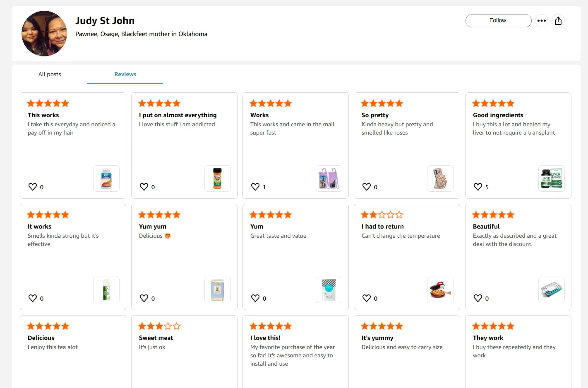Toggle like on "So pretty" review
This screenshot has width=588, height=388.
pyautogui.click(x=367, y=187)
